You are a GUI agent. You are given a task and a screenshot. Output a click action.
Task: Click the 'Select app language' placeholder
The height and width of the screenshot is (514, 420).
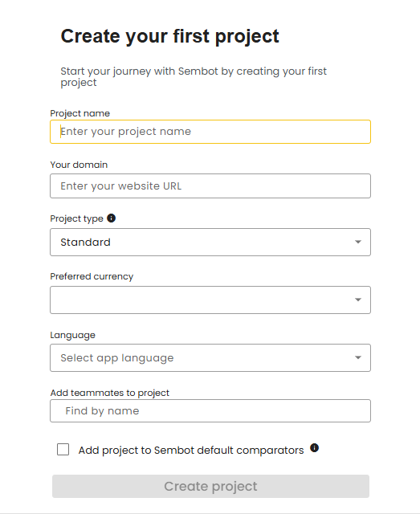coord(117,358)
